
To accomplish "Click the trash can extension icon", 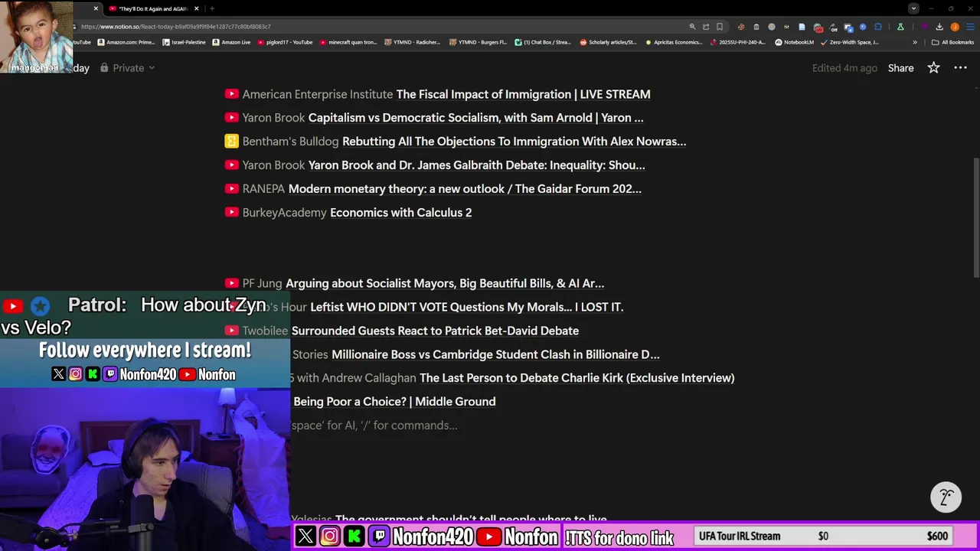I will (756, 27).
